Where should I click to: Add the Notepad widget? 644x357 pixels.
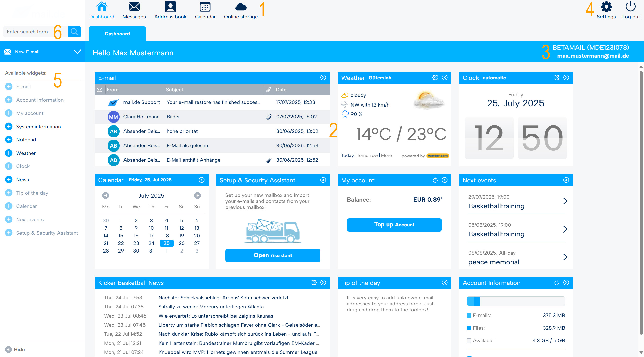pyautogui.click(x=9, y=140)
